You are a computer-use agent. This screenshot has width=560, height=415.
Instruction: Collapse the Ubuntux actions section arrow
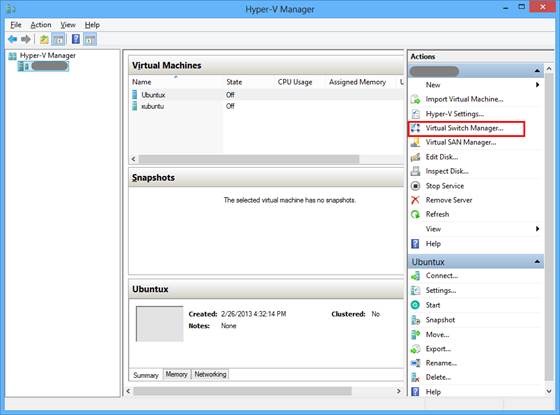point(537,262)
